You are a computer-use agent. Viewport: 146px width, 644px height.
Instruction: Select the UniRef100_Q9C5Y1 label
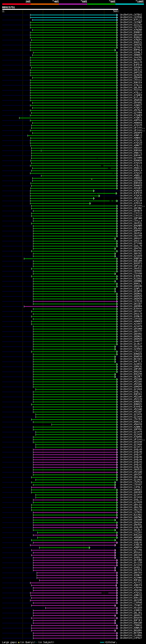point(131,570)
